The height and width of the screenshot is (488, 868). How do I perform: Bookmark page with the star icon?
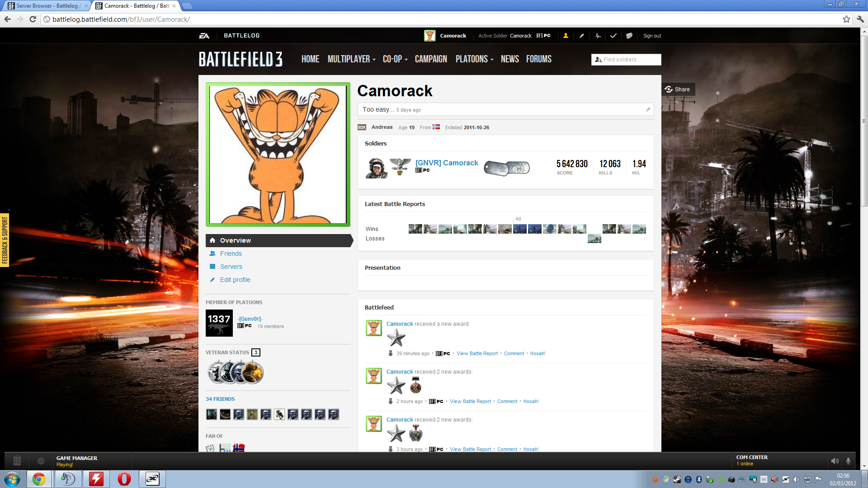point(846,19)
